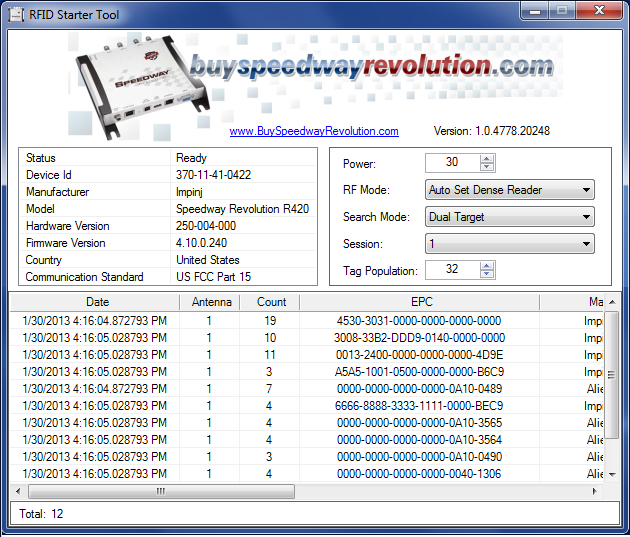Click the Power value field showing 30
Image resolution: width=630 pixels, height=537 pixels.
point(452,163)
